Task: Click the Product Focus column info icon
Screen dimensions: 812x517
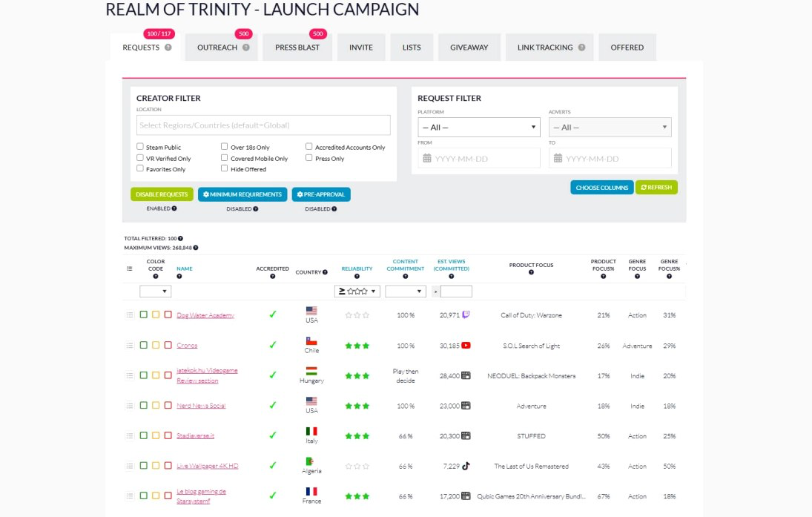Action: [x=531, y=272]
